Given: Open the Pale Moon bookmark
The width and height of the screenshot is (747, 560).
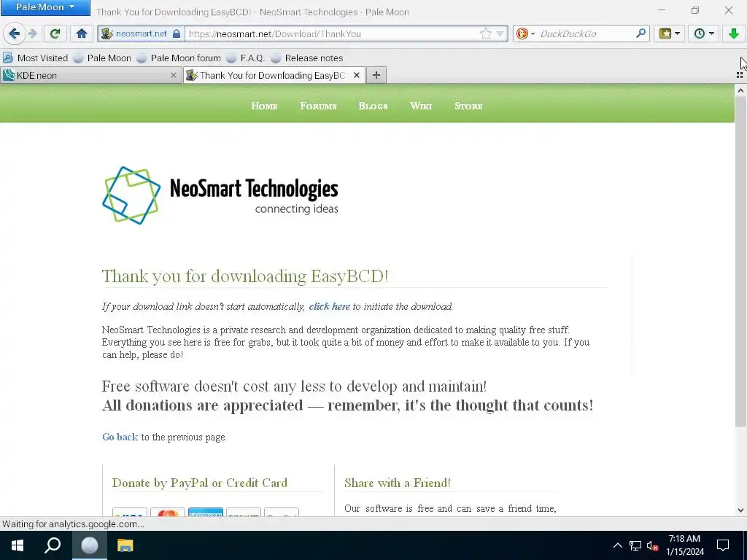Looking at the screenshot, I should [102, 58].
